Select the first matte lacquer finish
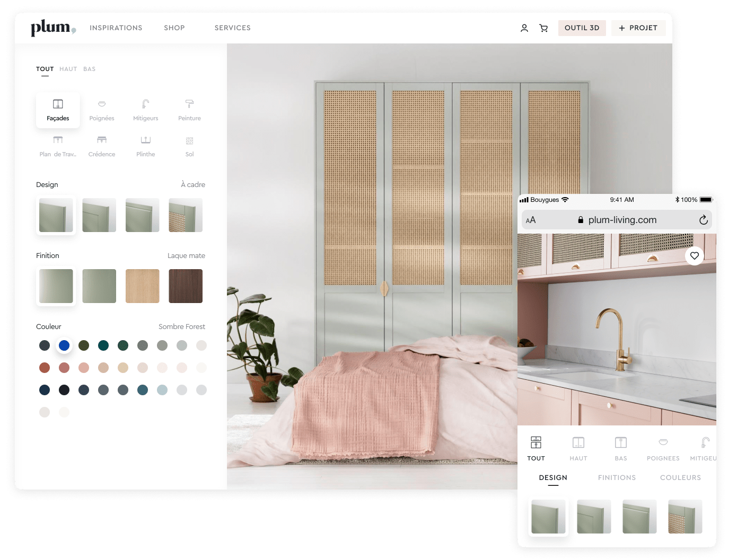 pyautogui.click(x=56, y=286)
